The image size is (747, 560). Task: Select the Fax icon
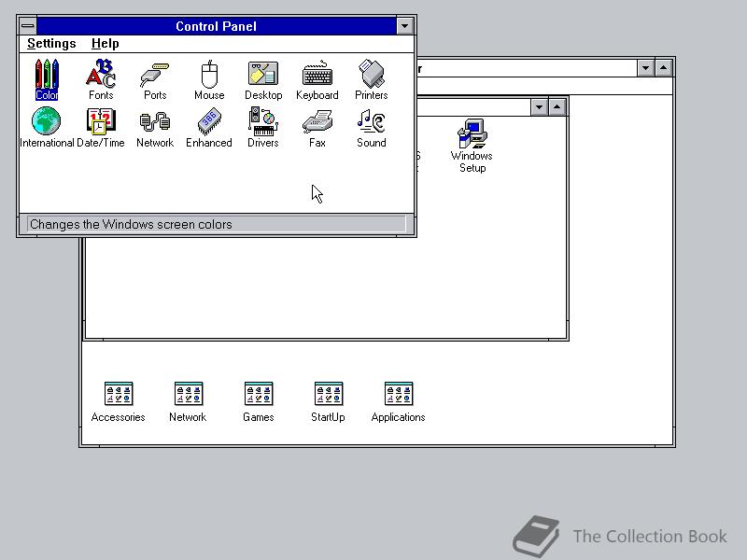tap(317, 129)
